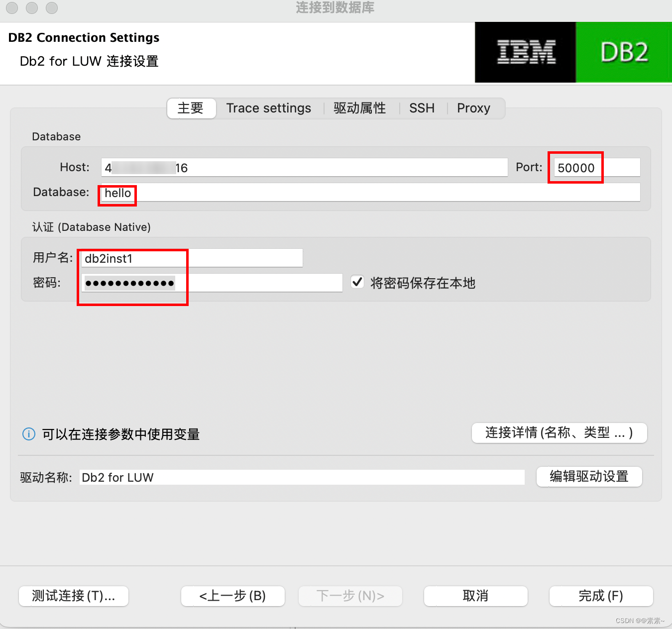The image size is (672, 629).
Task: Switch to the SSH tab
Action: coord(422,108)
